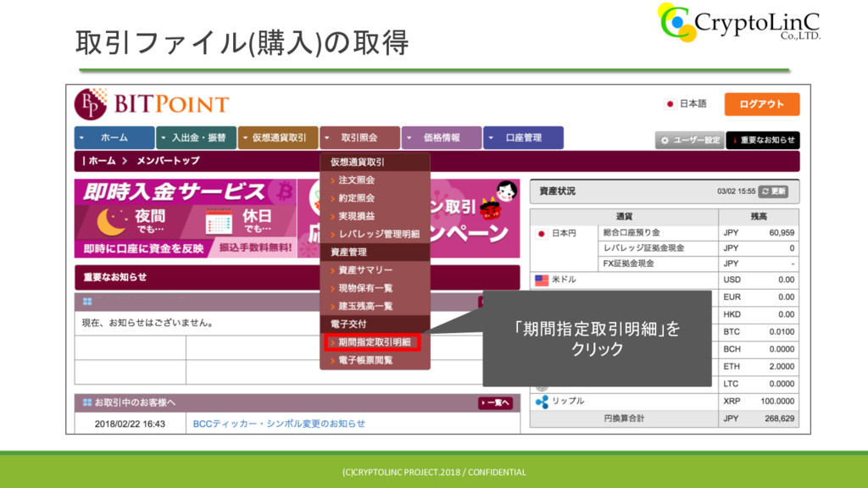Click the 現在、お知らせはございません text

point(147,323)
